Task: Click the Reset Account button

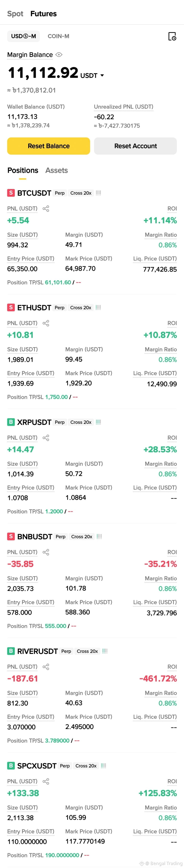Action: (x=136, y=146)
